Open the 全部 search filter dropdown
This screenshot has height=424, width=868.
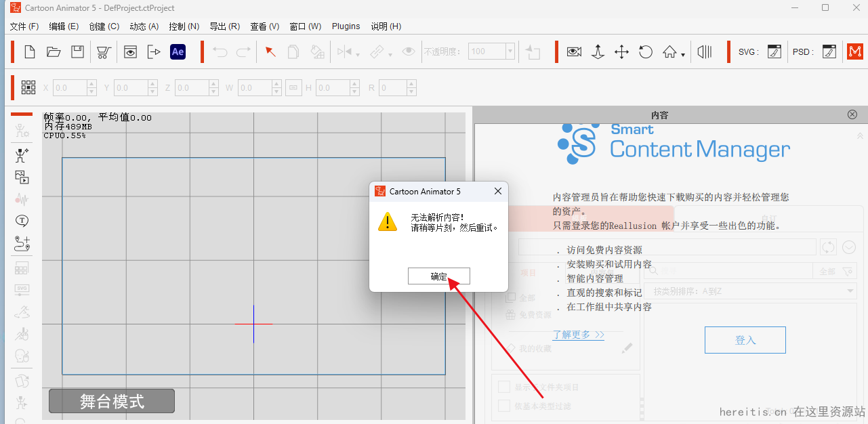tap(834, 270)
